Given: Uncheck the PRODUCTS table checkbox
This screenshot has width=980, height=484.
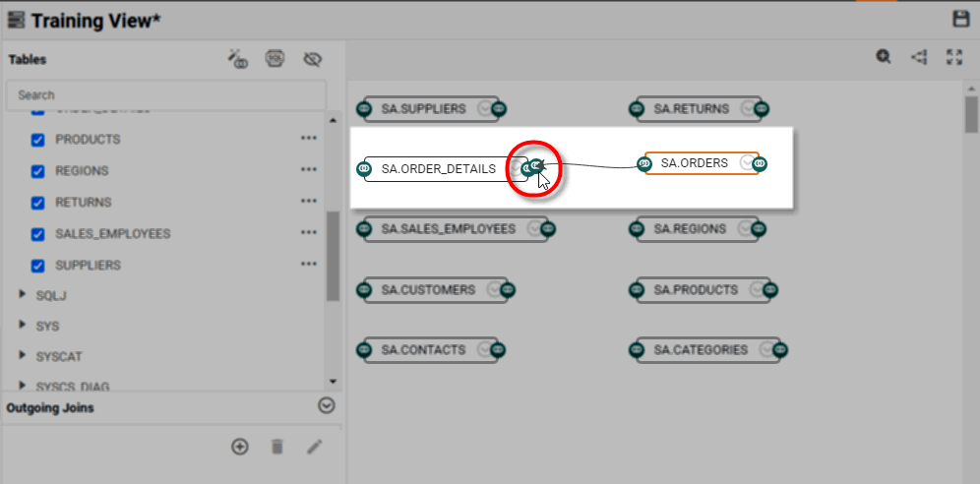Looking at the screenshot, I should pyautogui.click(x=38, y=140).
